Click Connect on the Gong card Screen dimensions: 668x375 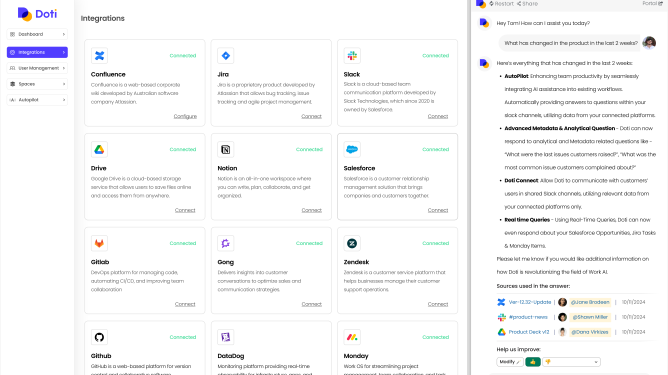[x=311, y=304]
